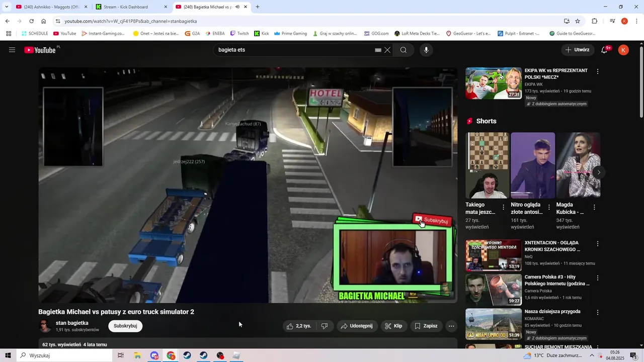
Task: Open the 'Takiego mata jeszcz...' short
Action: [x=487, y=165]
